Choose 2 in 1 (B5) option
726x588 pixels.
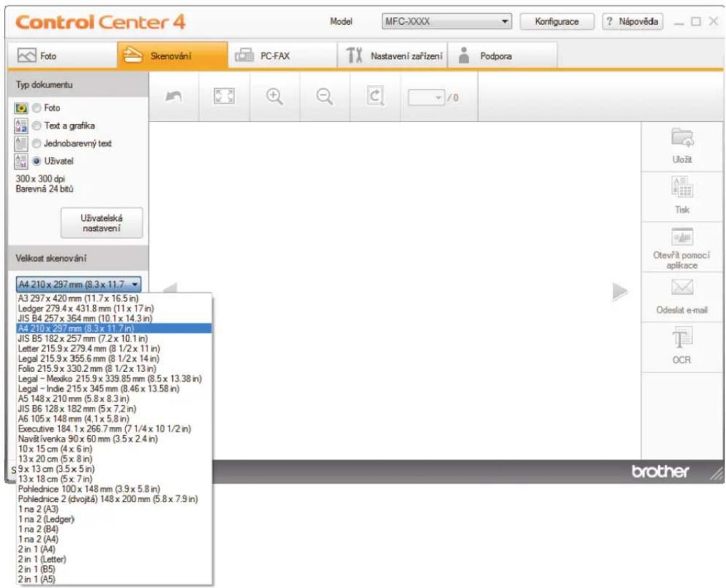(114, 569)
